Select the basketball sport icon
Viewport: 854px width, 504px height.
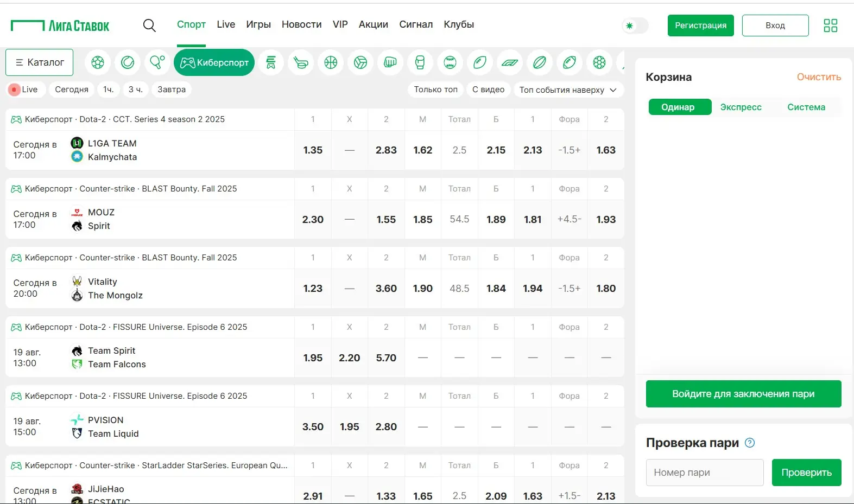tap(331, 62)
